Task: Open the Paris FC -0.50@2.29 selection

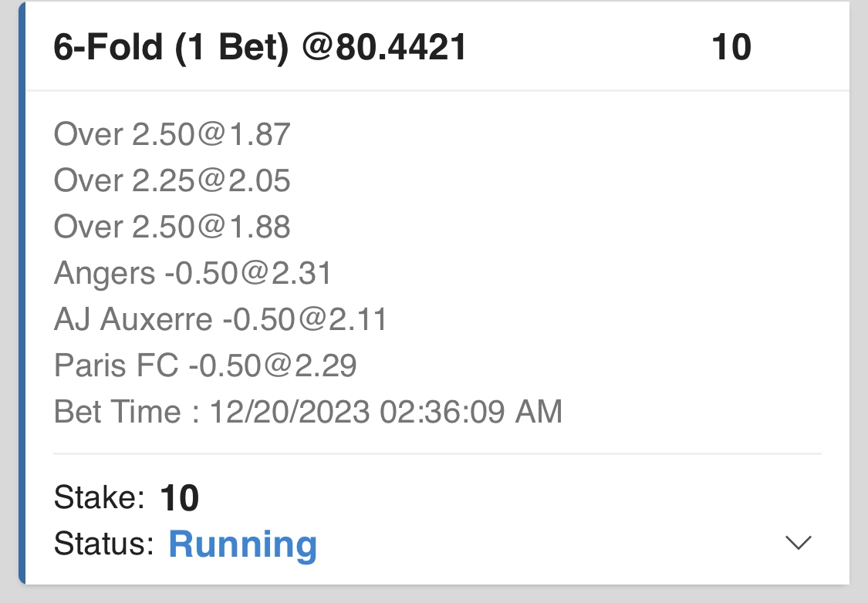Action: 205,366
